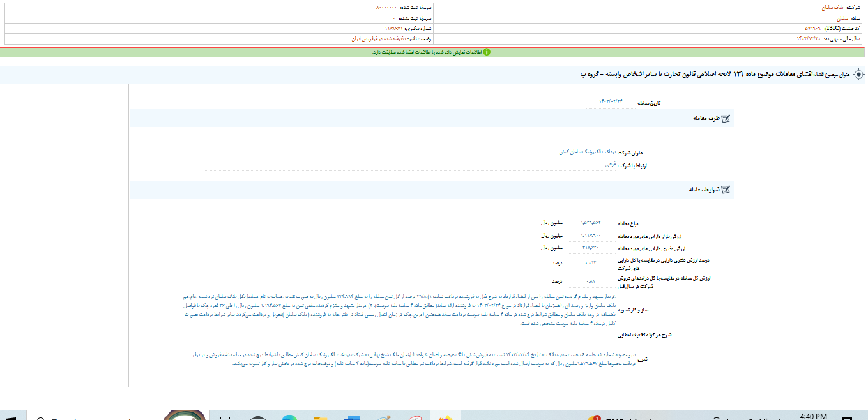Viewport: 868px width, 420px height.
Task: Click the relation value فرعی
Action: click(x=611, y=165)
